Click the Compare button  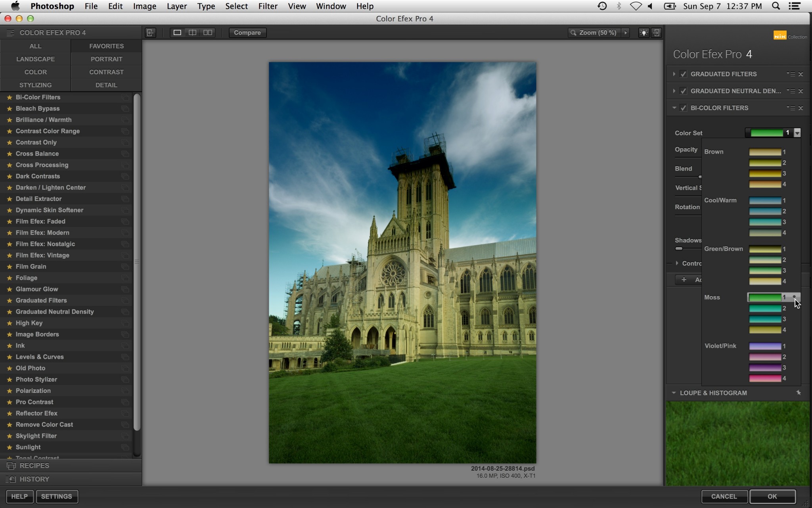(x=247, y=33)
